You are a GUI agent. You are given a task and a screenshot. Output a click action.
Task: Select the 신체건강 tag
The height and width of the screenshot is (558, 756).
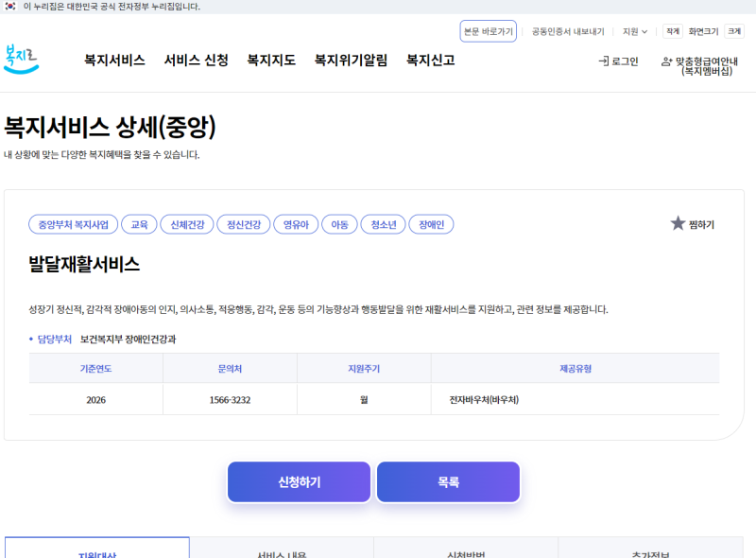click(x=187, y=224)
